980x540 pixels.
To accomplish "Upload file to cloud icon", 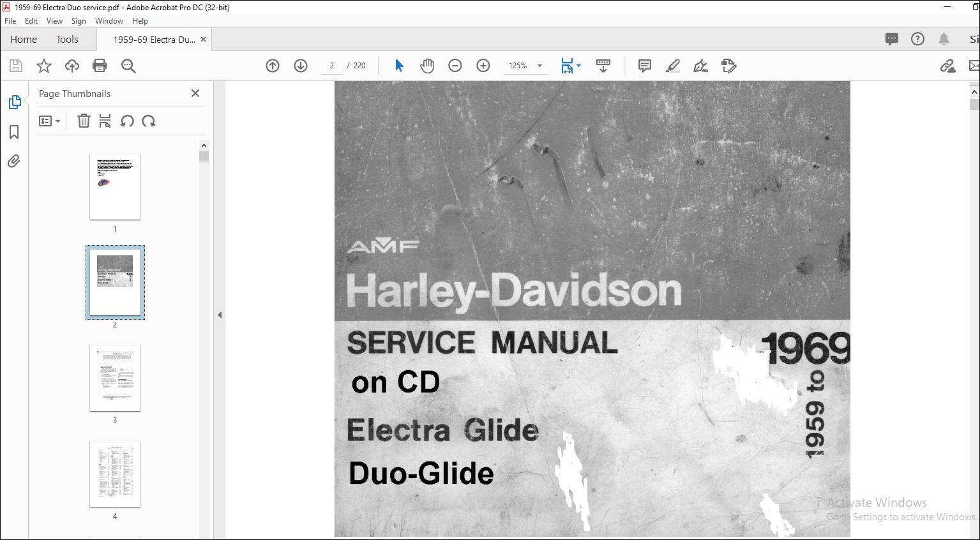I will 72,66.
